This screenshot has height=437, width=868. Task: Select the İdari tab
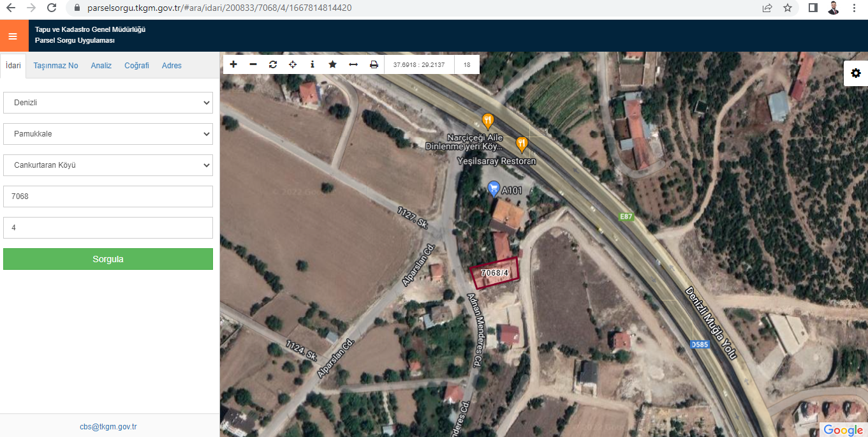(x=13, y=66)
